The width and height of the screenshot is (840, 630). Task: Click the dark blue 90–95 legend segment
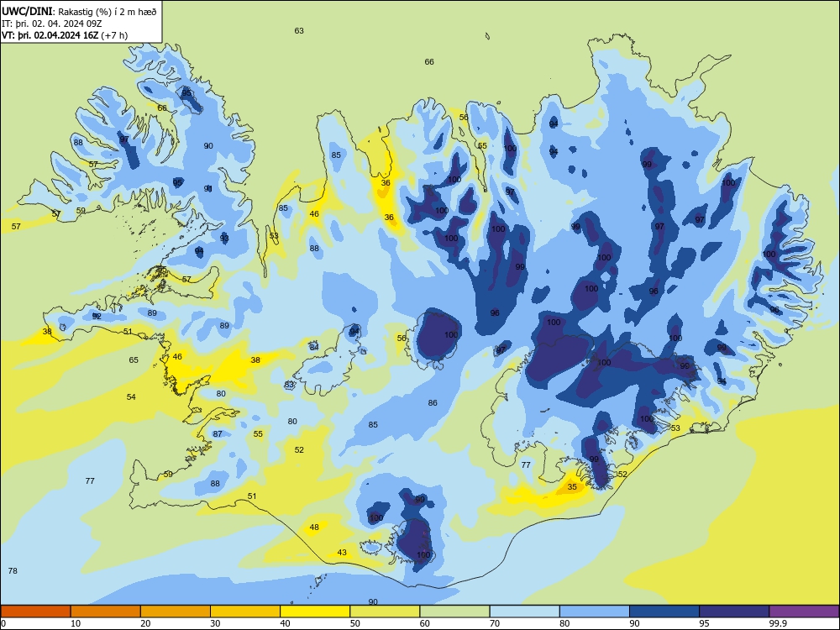click(x=664, y=612)
